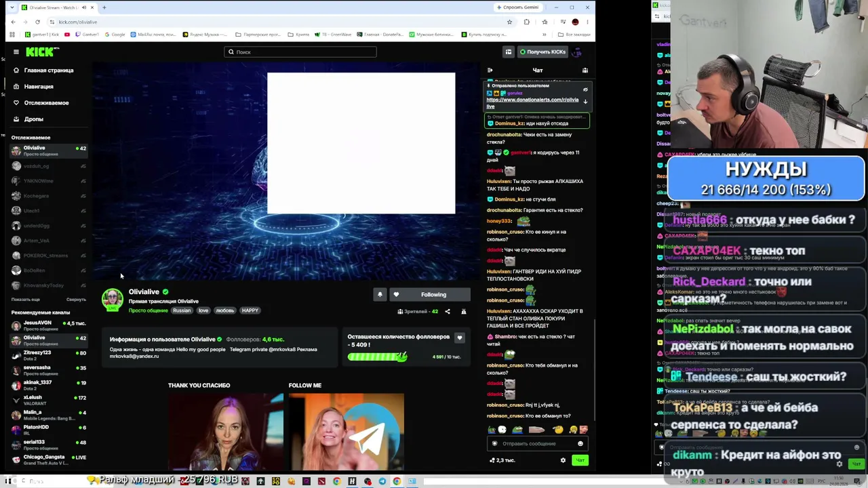The image size is (868, 488).
Task: Click the KICK logo
Action: (x=42, y=52)
